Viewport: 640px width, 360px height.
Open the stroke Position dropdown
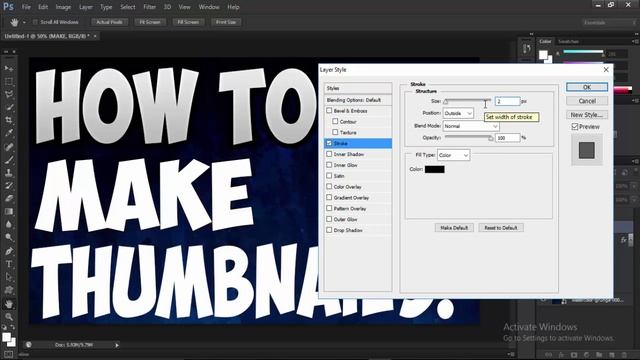click(x=458, y=113)
